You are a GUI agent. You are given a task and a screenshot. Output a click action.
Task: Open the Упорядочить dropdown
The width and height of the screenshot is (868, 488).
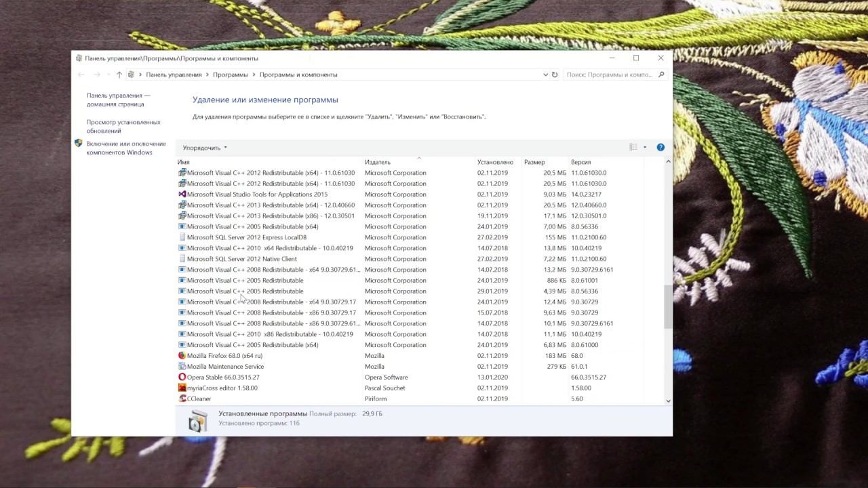205,148
